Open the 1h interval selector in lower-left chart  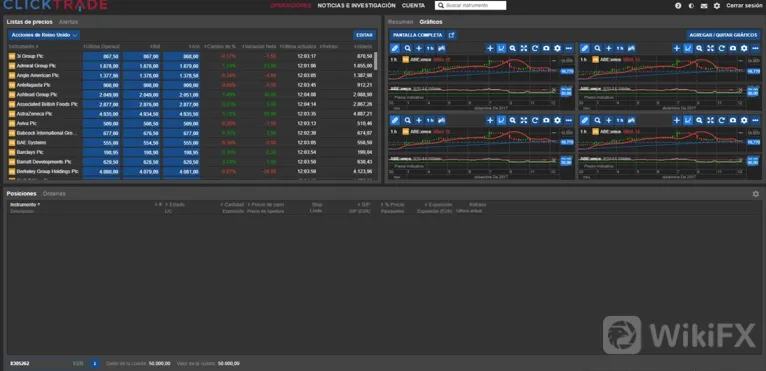point(430,120)
